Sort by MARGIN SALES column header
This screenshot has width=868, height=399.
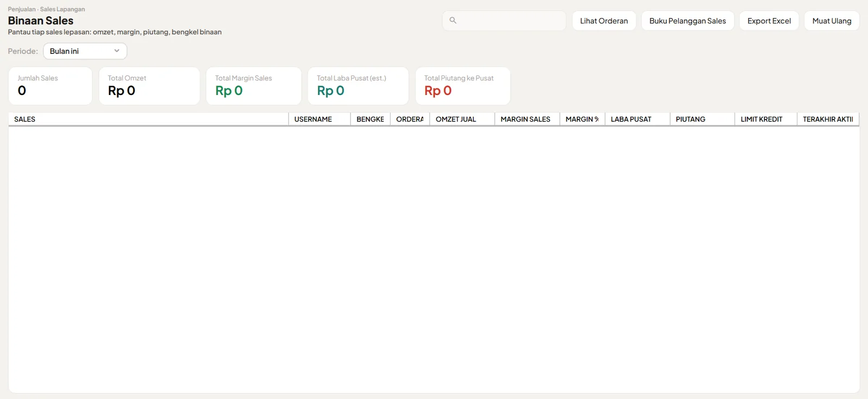pos(527,119)
